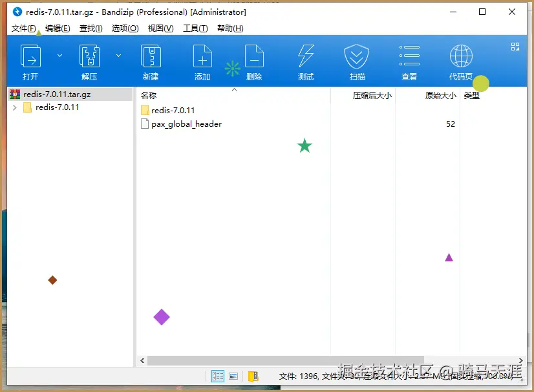Click the horizontal scrollbar left arrow

142,361
